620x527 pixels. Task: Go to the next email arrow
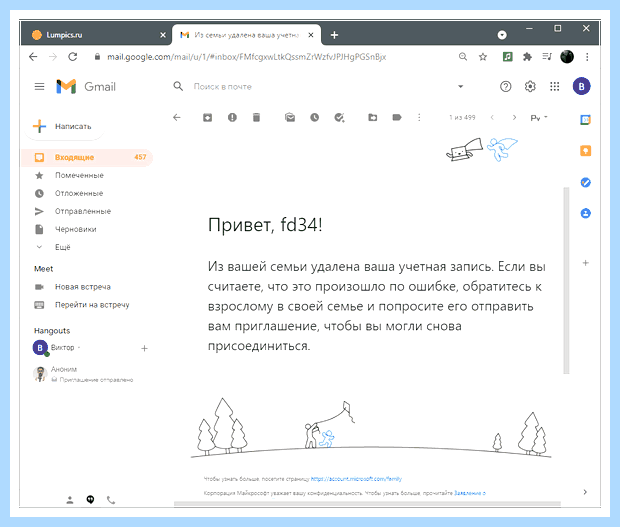[514, 117]
